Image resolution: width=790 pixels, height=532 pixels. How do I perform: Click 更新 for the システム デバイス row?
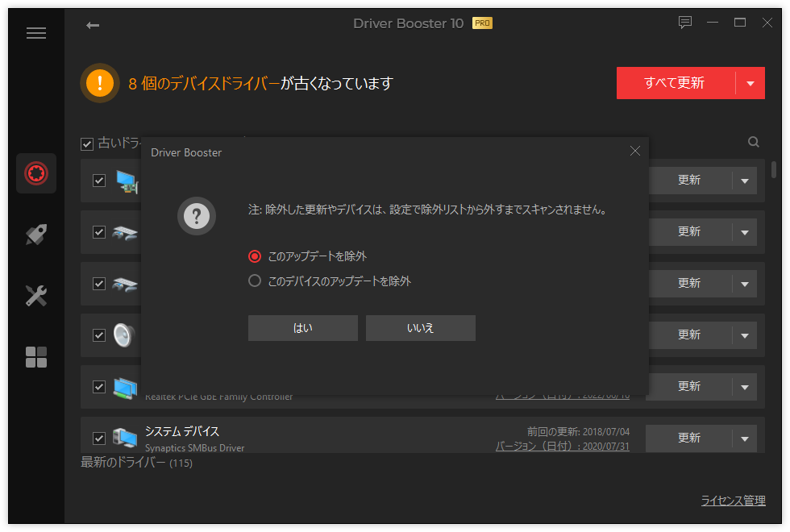[x=688, y=438]
